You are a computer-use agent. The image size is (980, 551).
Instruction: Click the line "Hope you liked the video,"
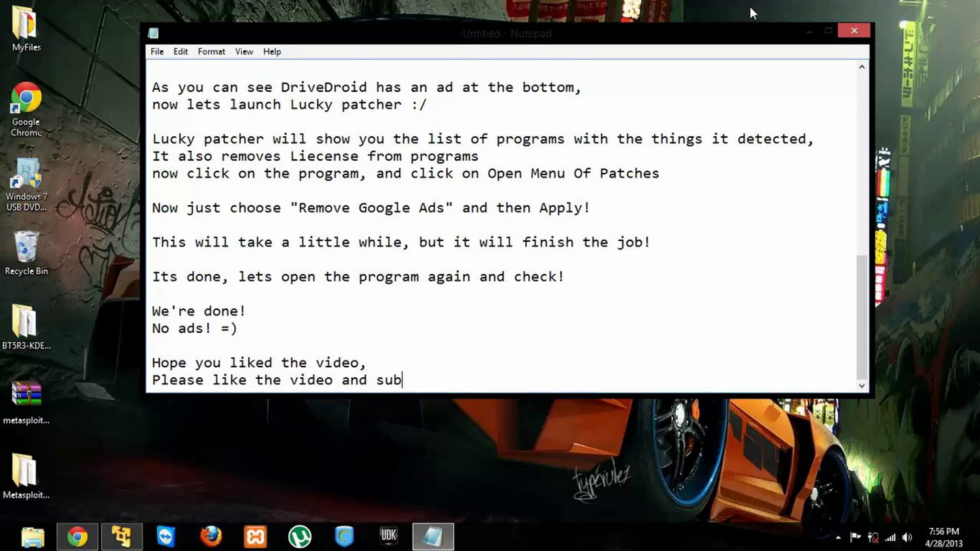[x=259, y=363]
